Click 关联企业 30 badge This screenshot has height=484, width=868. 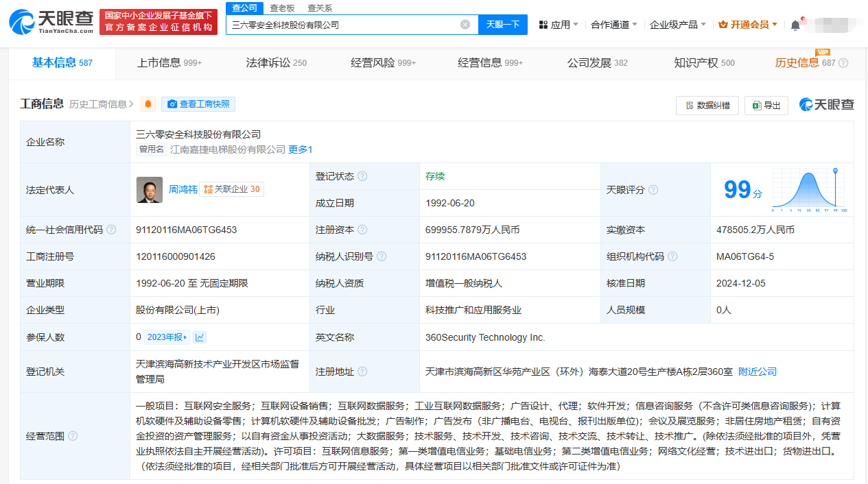click(x=231, y=189)
